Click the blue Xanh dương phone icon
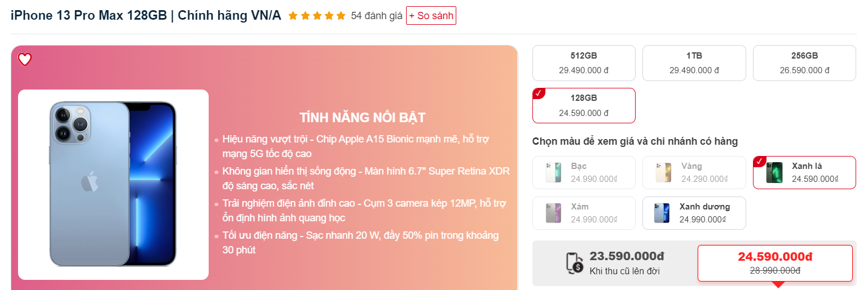This screenshot has width=868, height=290. point(662,213)
